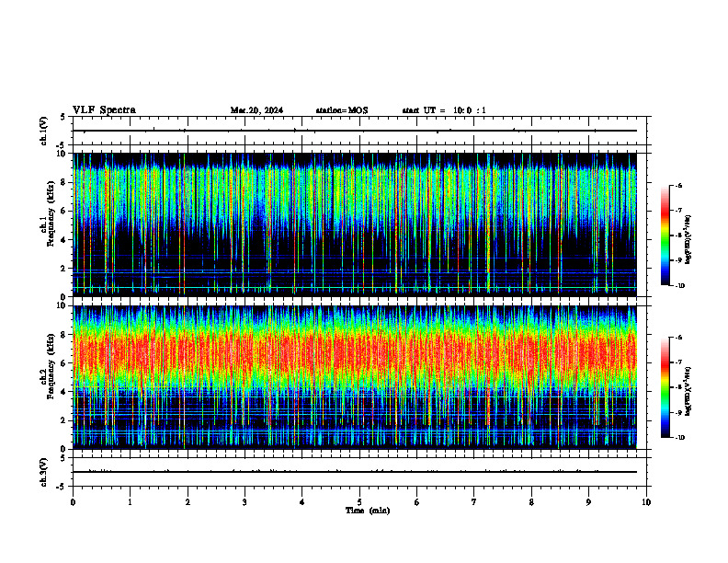Click the "4" kHz tick on ch.1 frequency axis
The width and height of the screenshot is (728, 563).
click(x=63, y=240)
